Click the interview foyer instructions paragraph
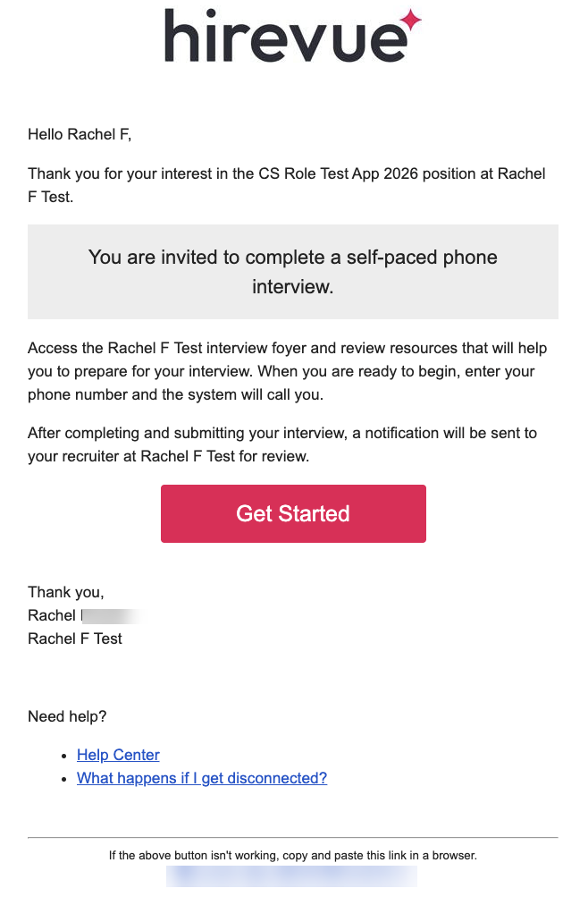The height and width of the screenshot is (905, 588). coord(288,371)
